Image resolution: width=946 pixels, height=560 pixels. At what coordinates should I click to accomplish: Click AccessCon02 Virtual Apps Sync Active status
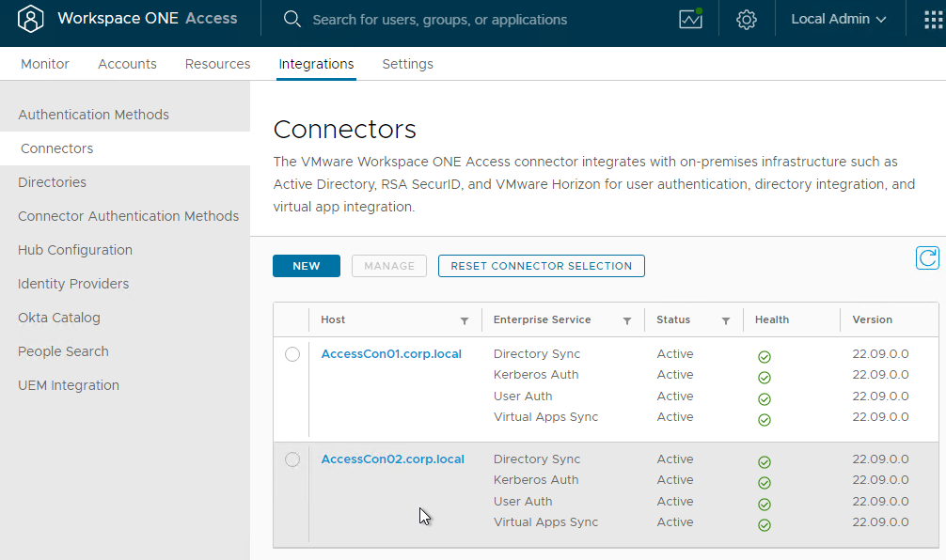coord(675,522)
